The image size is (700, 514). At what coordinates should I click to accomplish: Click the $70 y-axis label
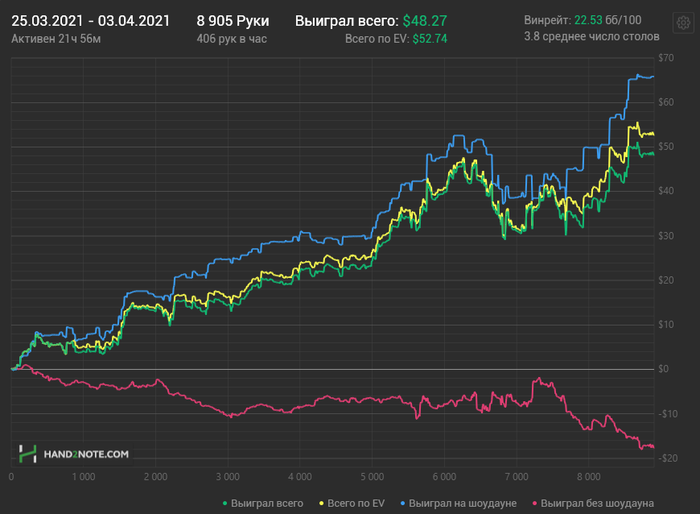pos(666,58)
